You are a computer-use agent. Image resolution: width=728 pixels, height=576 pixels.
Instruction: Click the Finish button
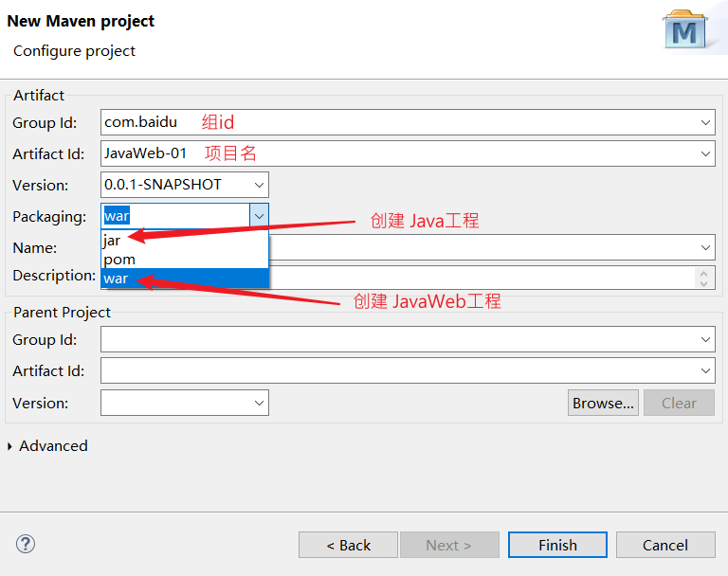point(557,545)
